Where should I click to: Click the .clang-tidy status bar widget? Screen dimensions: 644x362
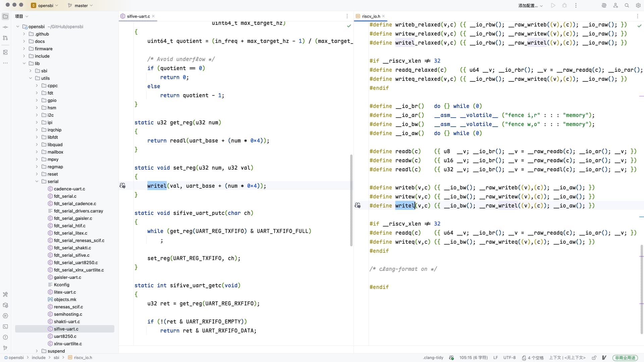[x=433, y=358]
